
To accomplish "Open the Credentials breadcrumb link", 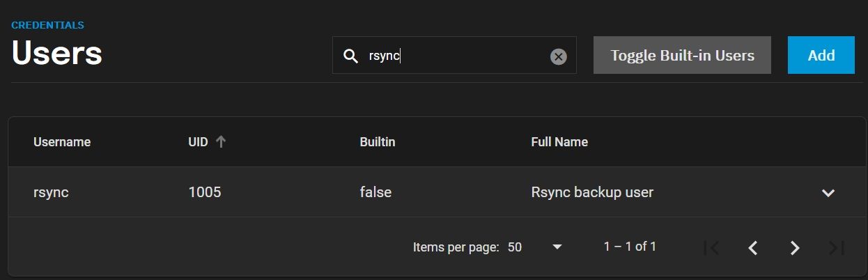I will point(47,25).
